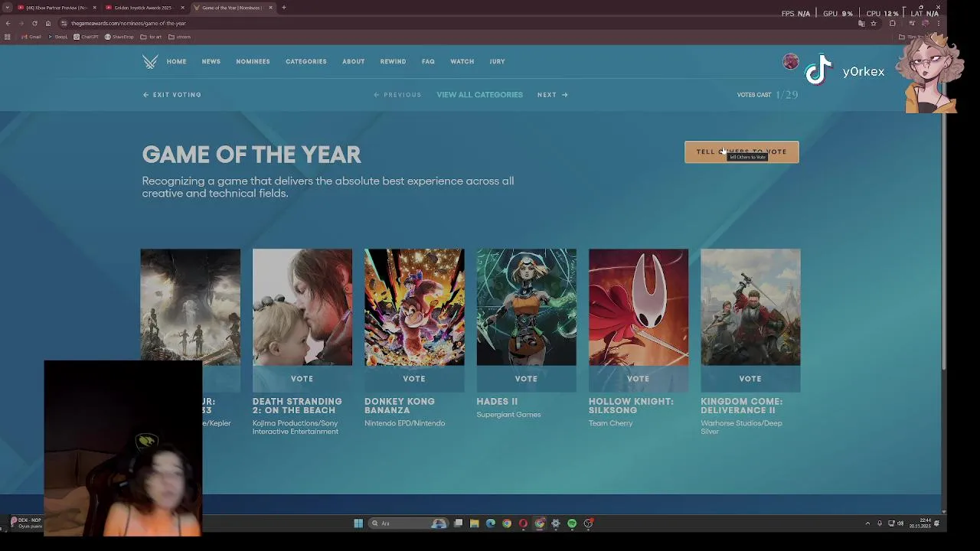Open the HOME menu item
The width and height of the screenshot is (980, 551).
pos(176,61)
